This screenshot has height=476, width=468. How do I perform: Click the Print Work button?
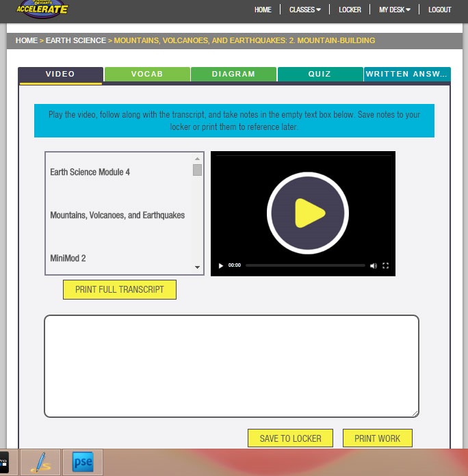point(378,438)
